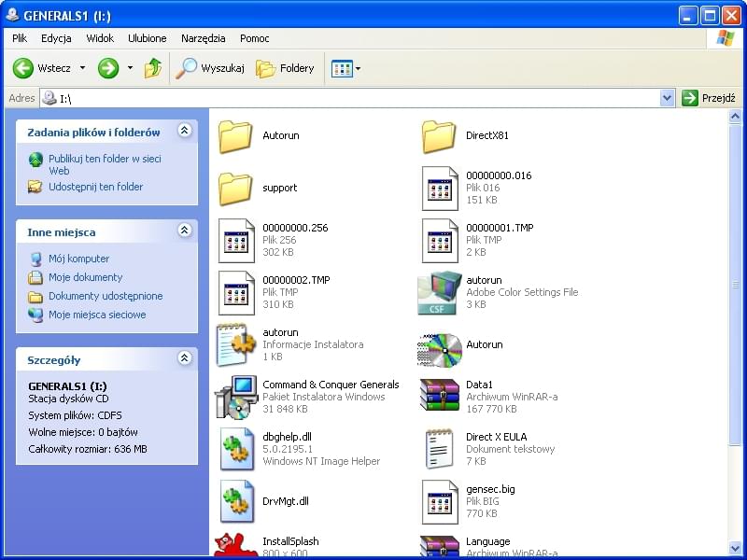Select the support folder icon
The width and height of the screenshot is (747, 560).
[x=235, y=189]
